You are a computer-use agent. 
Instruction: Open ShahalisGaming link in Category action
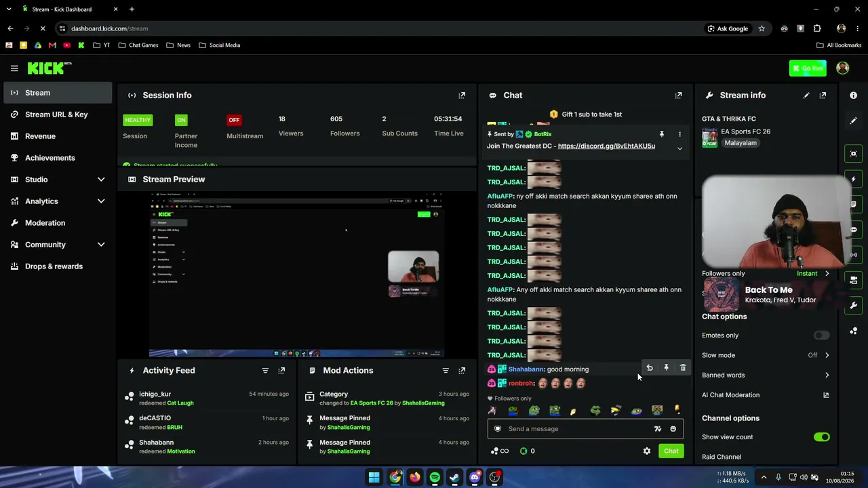tap(423, 403)
